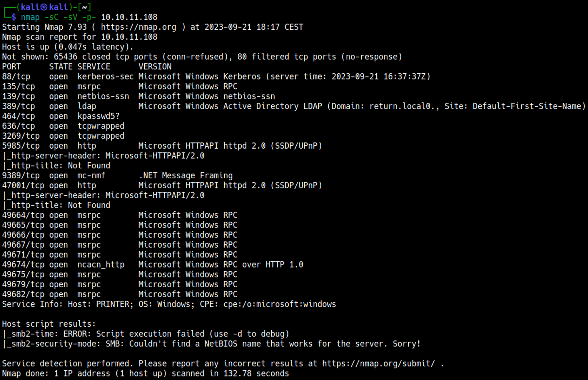
Task: Click the ncacn_http service name
Action: pyautogui.click(x=101, y=265)
